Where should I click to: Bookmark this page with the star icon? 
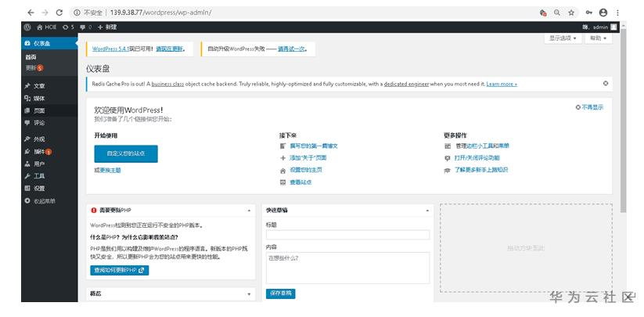point(571,13)
